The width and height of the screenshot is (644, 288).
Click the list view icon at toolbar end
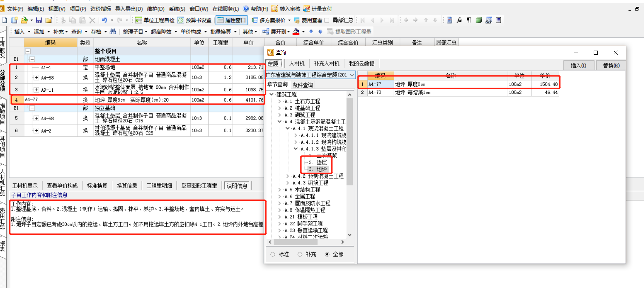[x=498, y=20]
